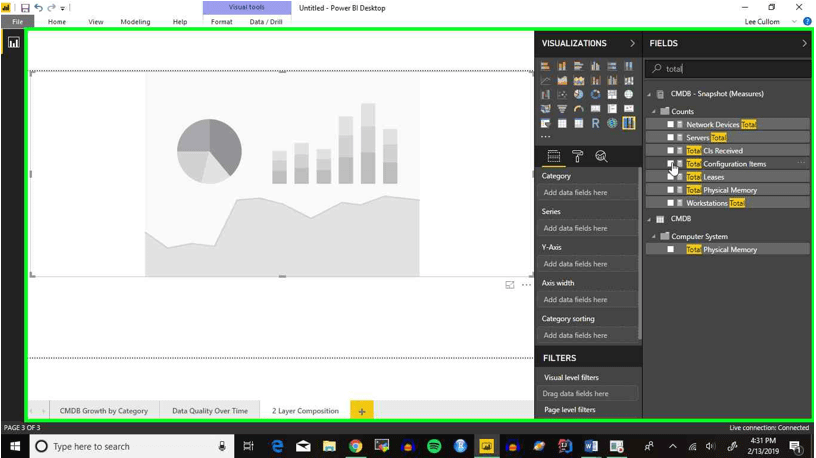The height and width of the screenshot is (458, 816).
Task: Check the Servers Total field
Action: [670, 137]
